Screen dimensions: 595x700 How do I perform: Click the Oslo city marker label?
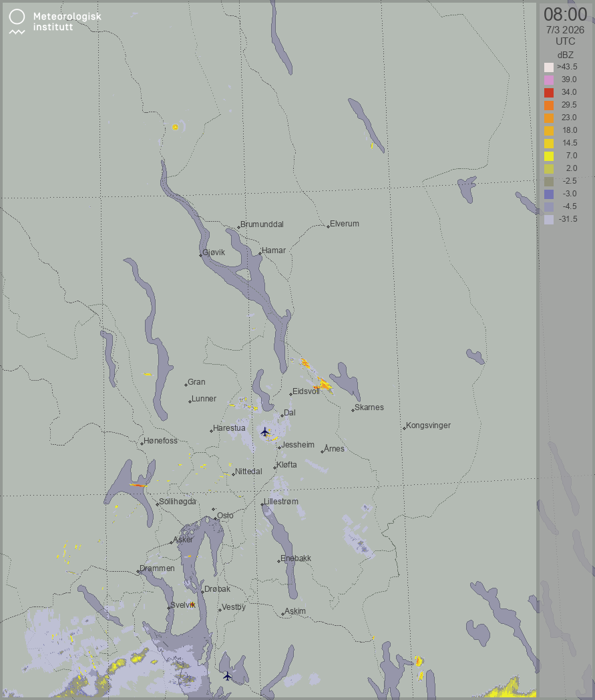point(224,515)
